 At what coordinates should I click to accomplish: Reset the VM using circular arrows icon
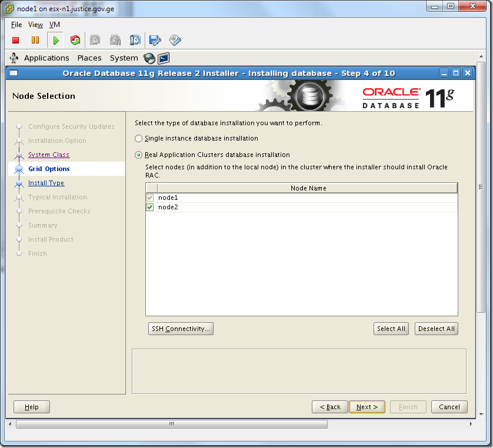pyautogui.click(x=75, y=40)
